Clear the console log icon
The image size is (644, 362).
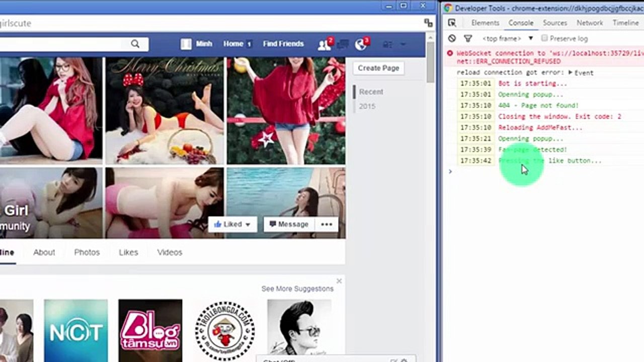click(452, 38)
